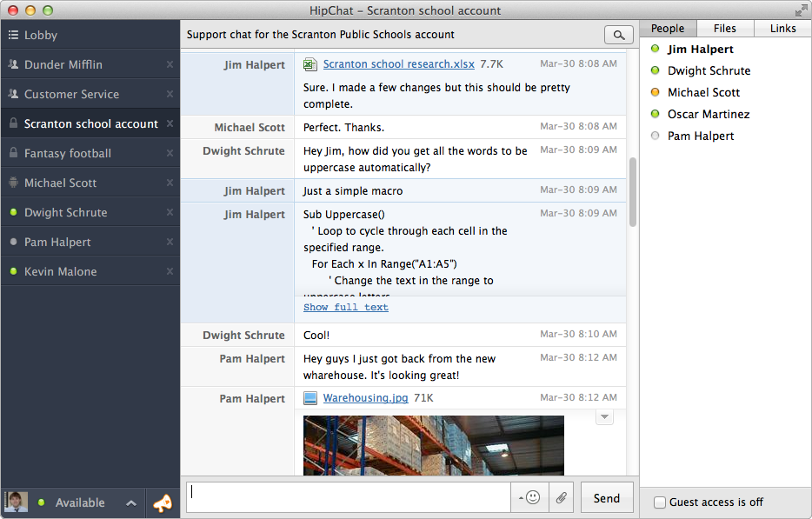This screenshot has height=519, width=812.
Task: Click the "Cool!" message from Dwight Schrute
Action: point(316,335)
